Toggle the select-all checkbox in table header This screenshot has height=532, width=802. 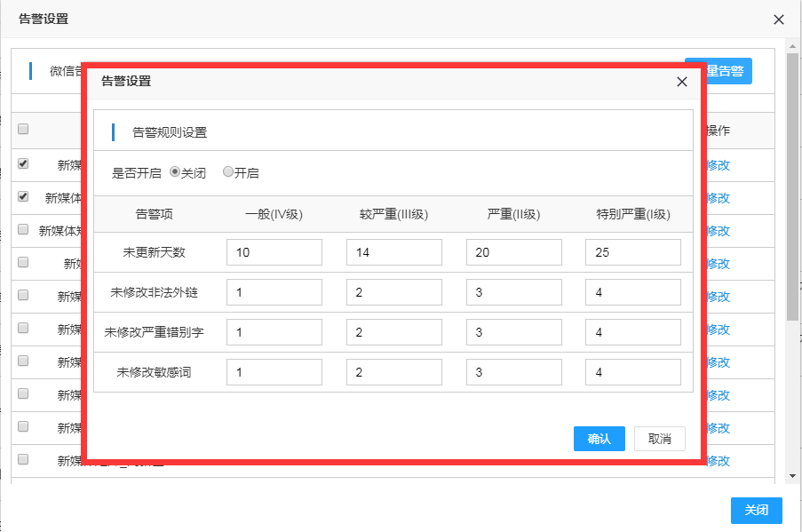coord(23,129)
